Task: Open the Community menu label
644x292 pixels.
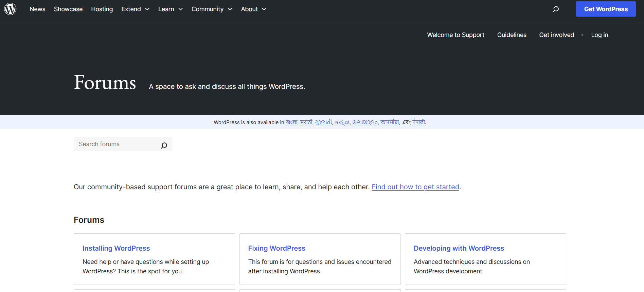Action: coord(208,9)
